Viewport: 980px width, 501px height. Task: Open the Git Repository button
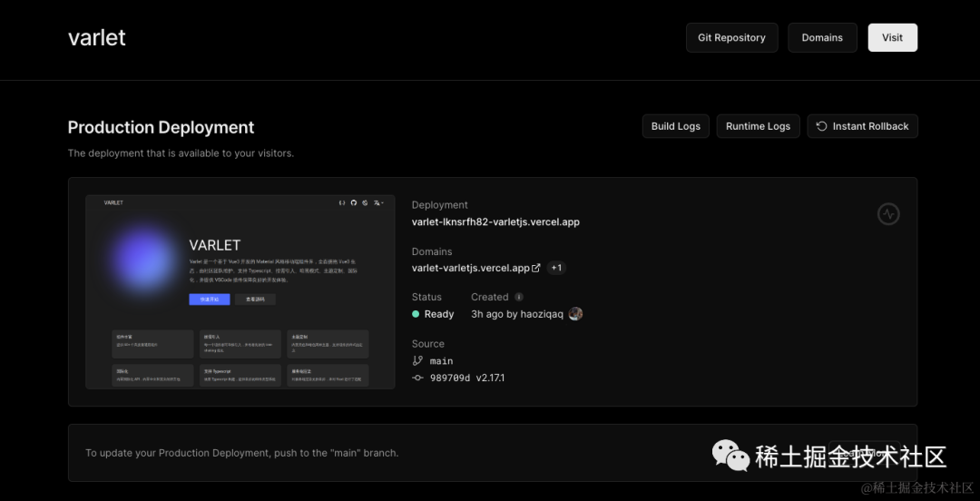732,37
